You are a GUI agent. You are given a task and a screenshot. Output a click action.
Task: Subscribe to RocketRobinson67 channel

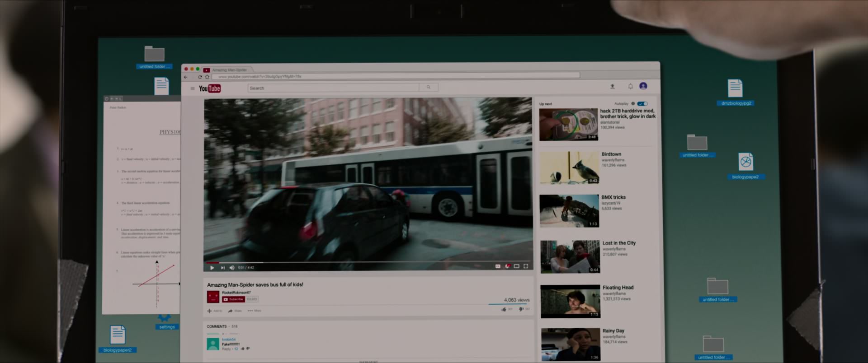pos(233,299)
